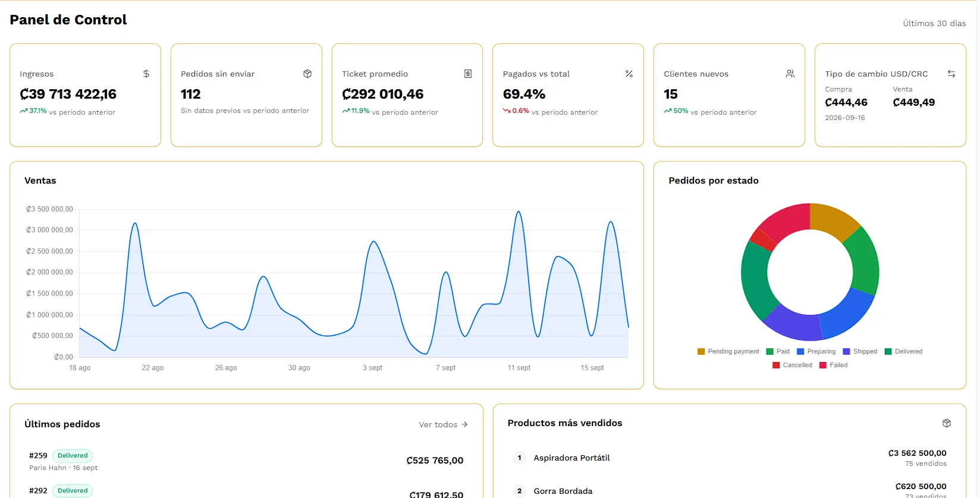Image resolution: width=980 pixels, height=498 pixels.
Task: Open the Ver todos link for latest orders
Action: click(x=444, y=424)
